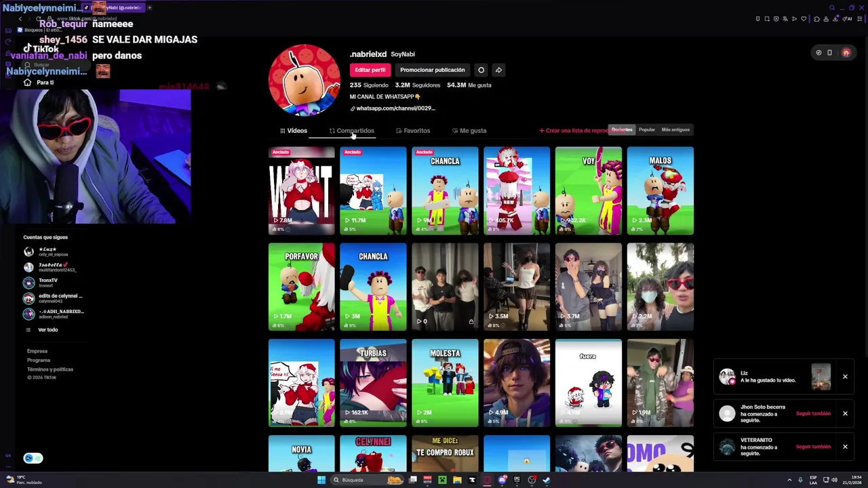
Task: Expand Términos y políticas footer section
Action: coord(50,369)
